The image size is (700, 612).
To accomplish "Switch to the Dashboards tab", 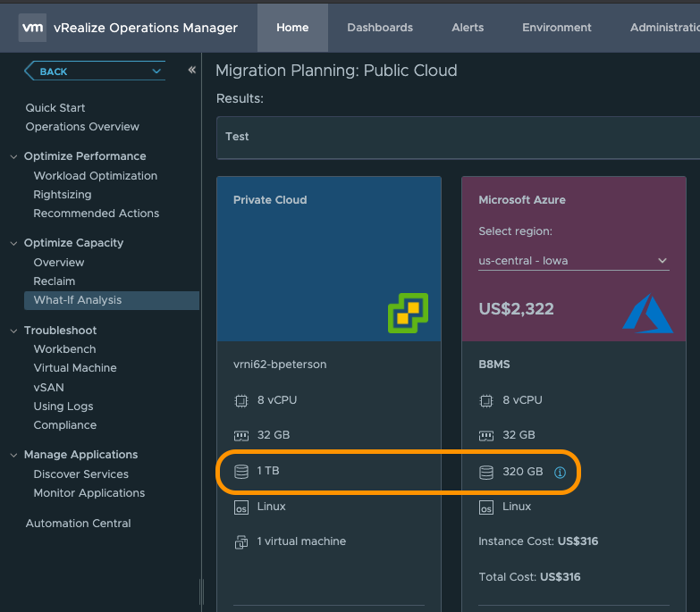I will tap(380, 28).
